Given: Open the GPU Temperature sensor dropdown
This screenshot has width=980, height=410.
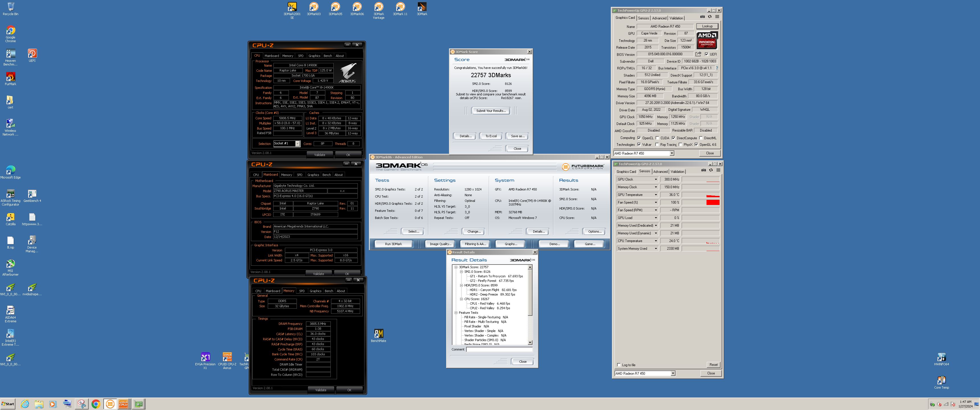Looking at the screenshot, I should tap(656, 195).
